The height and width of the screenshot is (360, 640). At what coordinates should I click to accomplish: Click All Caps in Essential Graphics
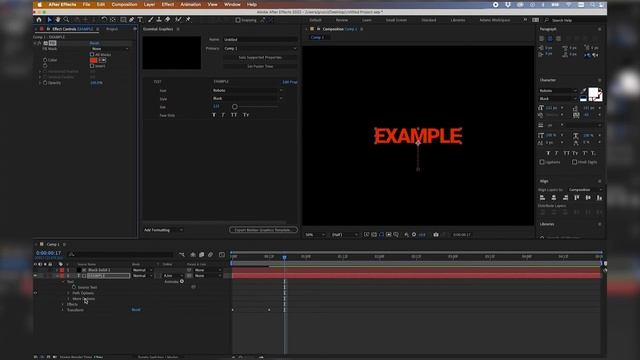point(234,115)
